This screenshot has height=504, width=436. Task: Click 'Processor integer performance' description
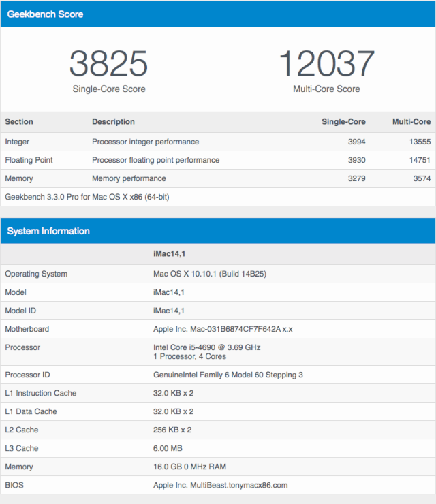145,142
